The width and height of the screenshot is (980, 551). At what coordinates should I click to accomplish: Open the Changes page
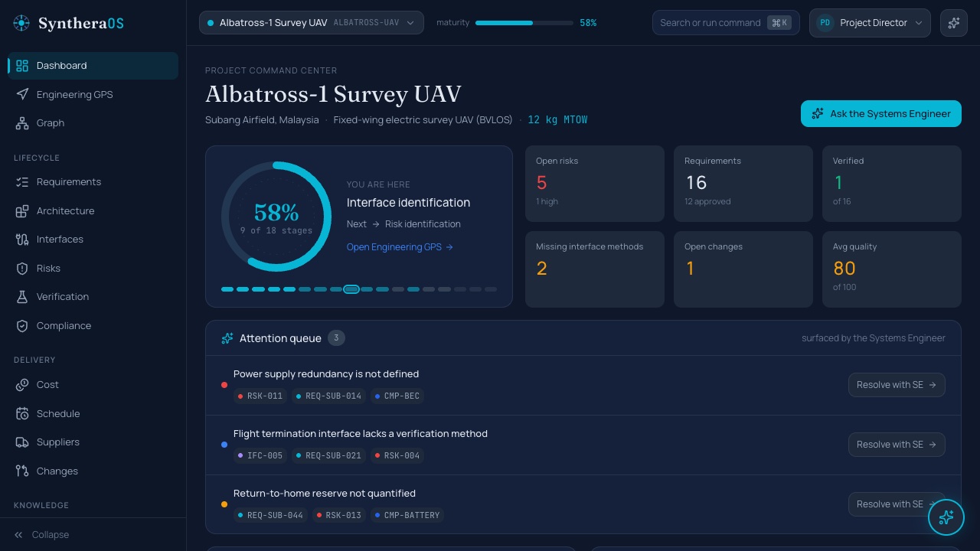point(93,471)
